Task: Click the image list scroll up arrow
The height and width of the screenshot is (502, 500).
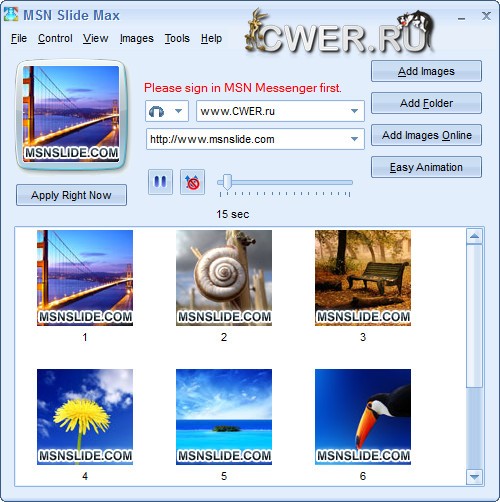Action: click(474, 236)
